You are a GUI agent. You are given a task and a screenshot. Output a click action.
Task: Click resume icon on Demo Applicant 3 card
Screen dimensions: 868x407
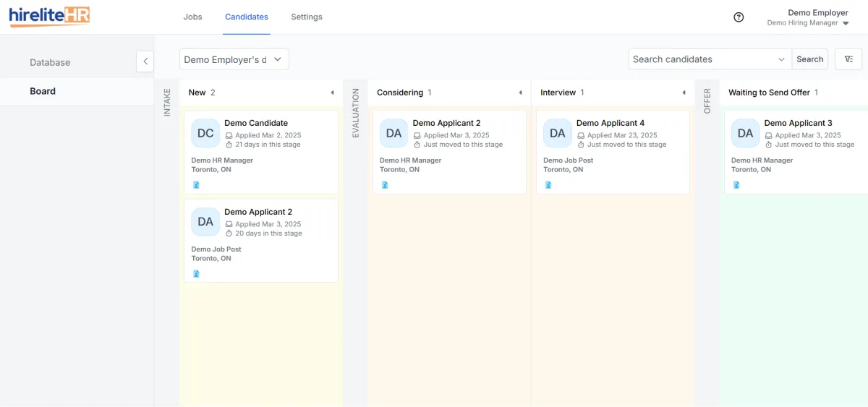pos(736,185)
